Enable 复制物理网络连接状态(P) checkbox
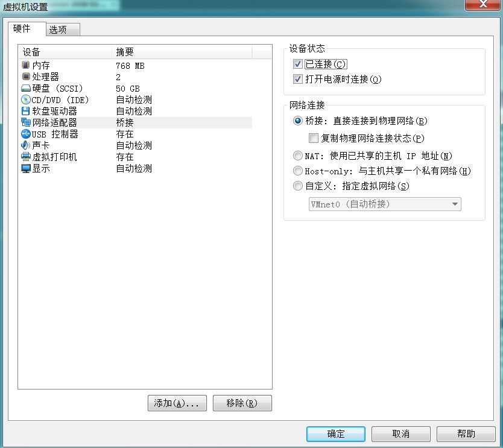 pos(314,138)
